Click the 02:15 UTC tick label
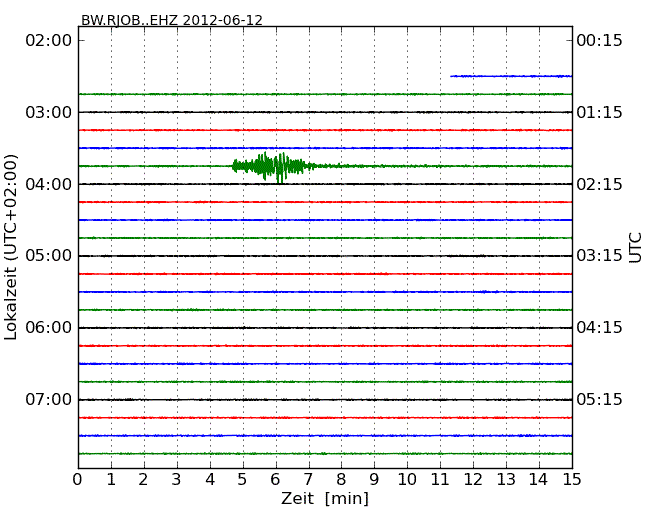 599,184
